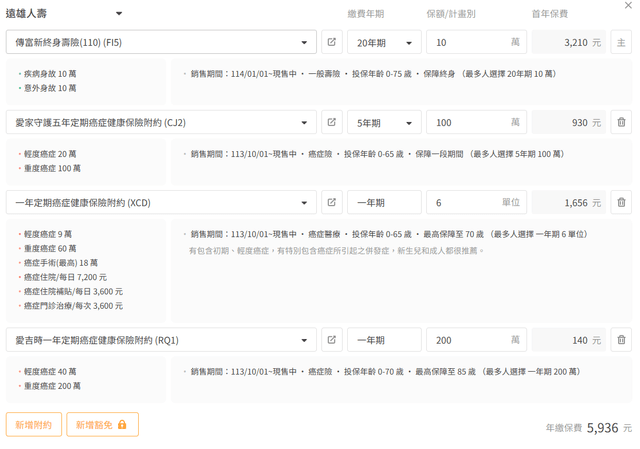Screen dimensions: 640x449
Task: Click the locked 新增豁免 button
Action: (x=102, y=424)
